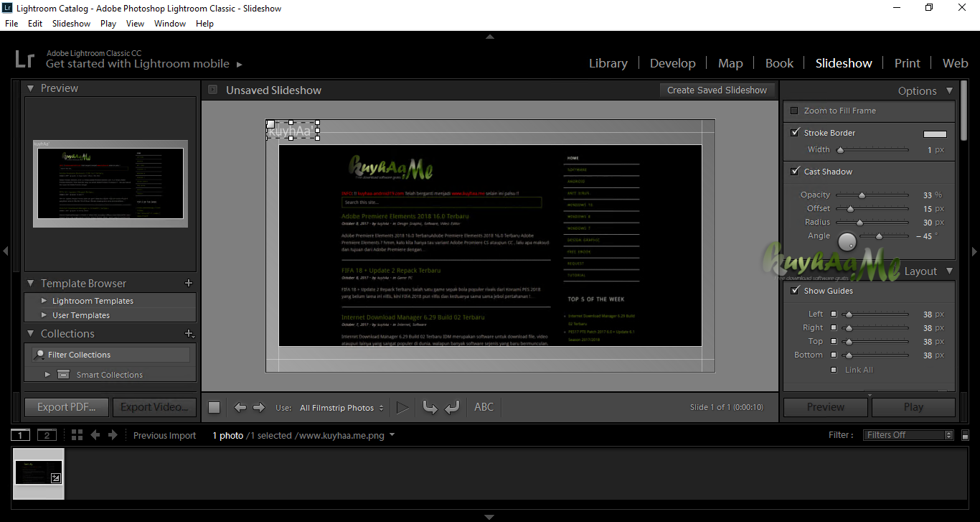Open the Slideshow menu
This screenshot has width=980, height=522.
point(71,23)
